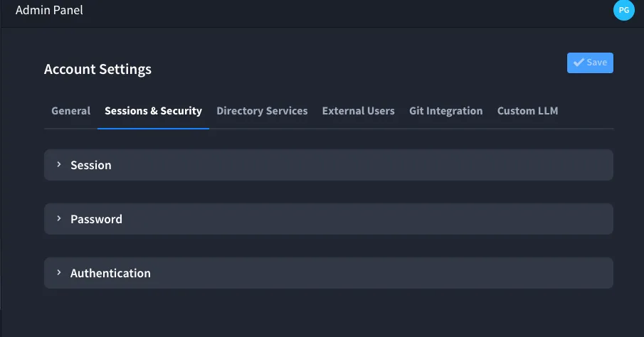The image size is (644, 337).
Task: Select the Sessions & Security tab
Action: tap(153, 111)
